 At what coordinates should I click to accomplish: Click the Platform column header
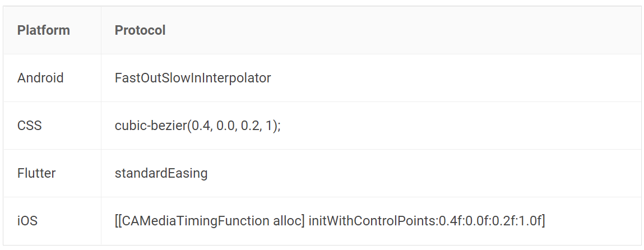click(44, 30)
